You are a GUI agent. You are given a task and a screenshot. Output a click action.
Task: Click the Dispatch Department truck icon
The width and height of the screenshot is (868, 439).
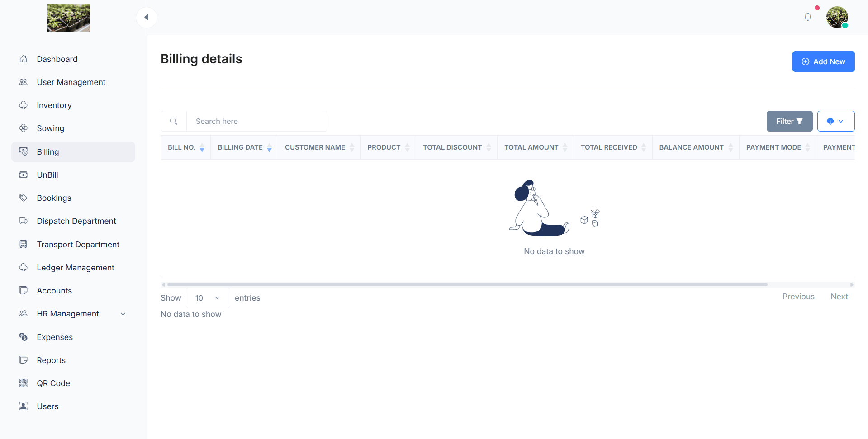pyautogui.click(x=24, y=221)
